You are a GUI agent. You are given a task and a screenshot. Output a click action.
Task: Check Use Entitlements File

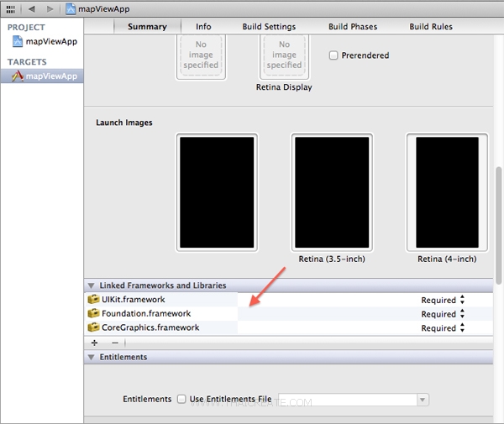pyautogui.click(x=181, y=399)
